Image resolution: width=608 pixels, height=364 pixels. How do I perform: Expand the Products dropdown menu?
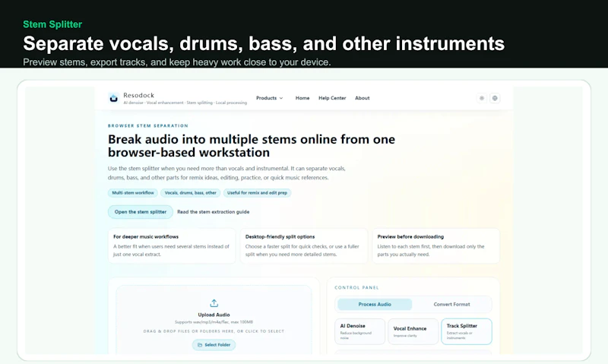coord(270,98)
